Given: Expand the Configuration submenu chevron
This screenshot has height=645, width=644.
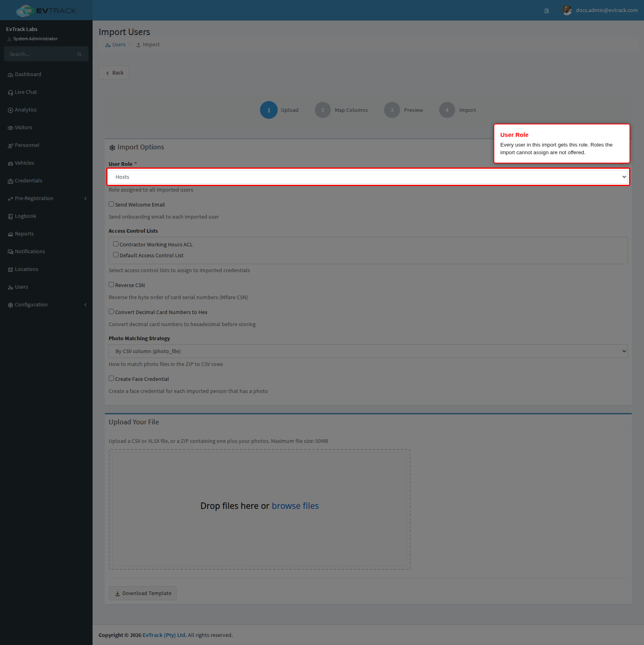Looking at the screenshot, I should pos(85,305).
